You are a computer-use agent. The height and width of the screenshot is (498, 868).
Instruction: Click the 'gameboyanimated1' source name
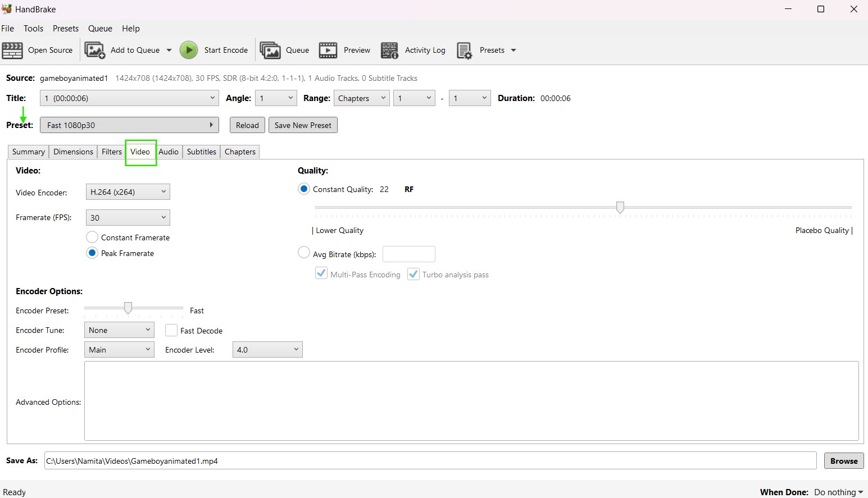[x=74, y=78]
